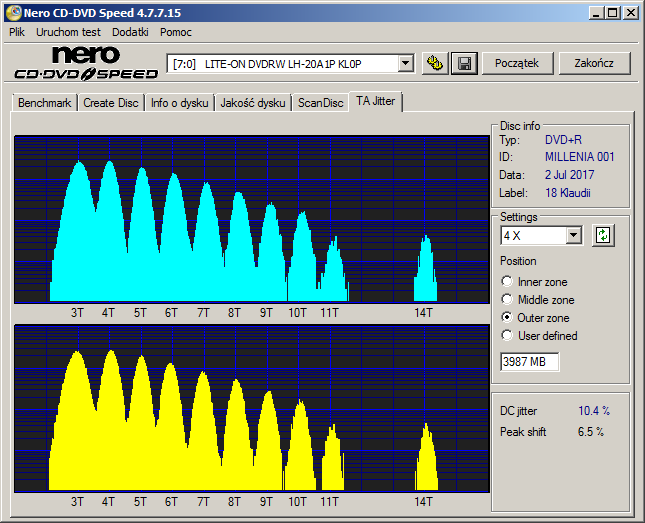Switch to the Info o dysku tab
Viewport: 645px width, 523px height.
point(179,103)
